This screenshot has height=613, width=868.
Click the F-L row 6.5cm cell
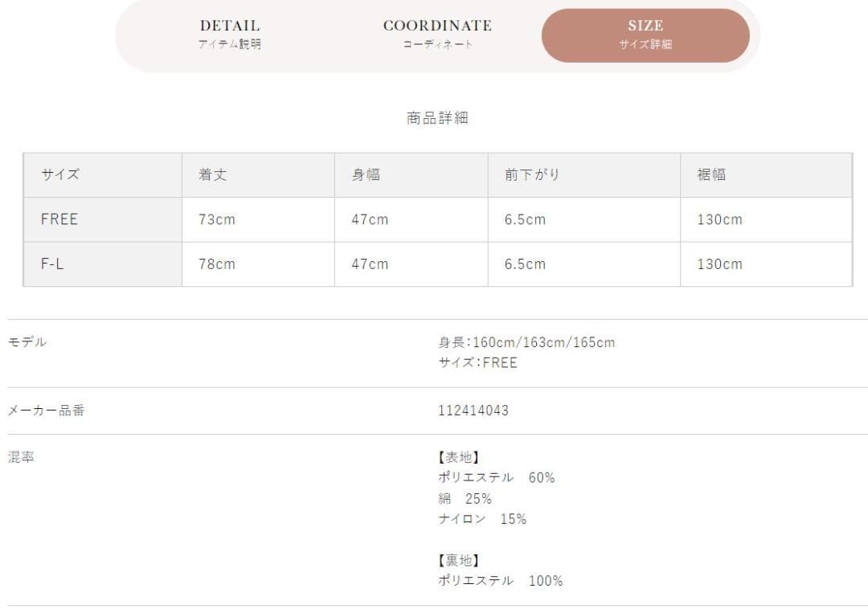pos(584,264)
